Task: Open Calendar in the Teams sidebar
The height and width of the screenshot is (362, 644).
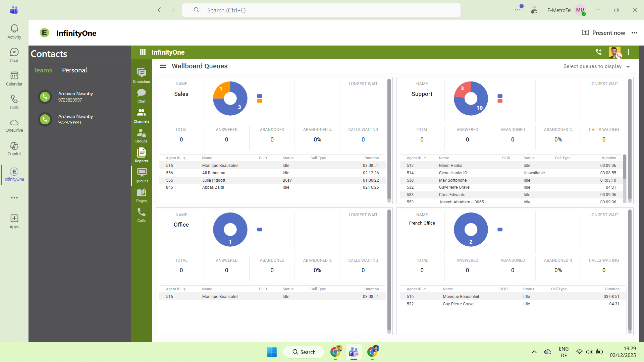Action: click(x=14, y=79)
